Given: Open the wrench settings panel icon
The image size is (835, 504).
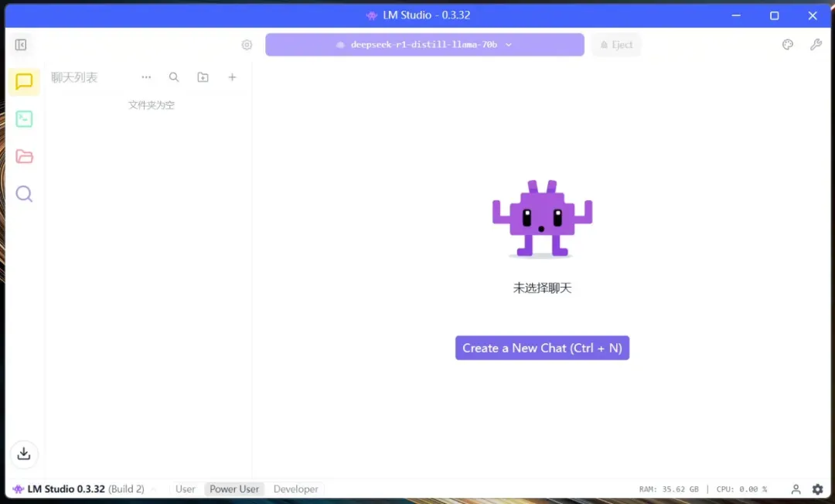Looking at the screenshot, I should click(x=816, y=45).
